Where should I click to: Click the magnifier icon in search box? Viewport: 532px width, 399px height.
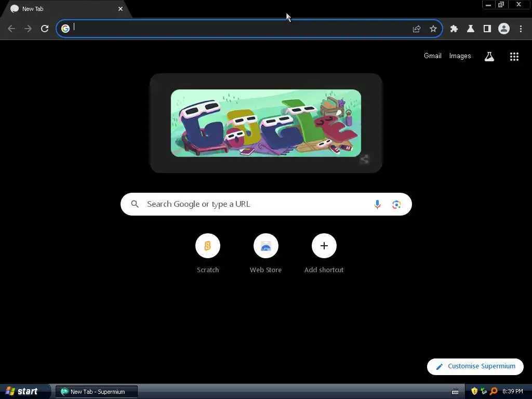[135, 204]
